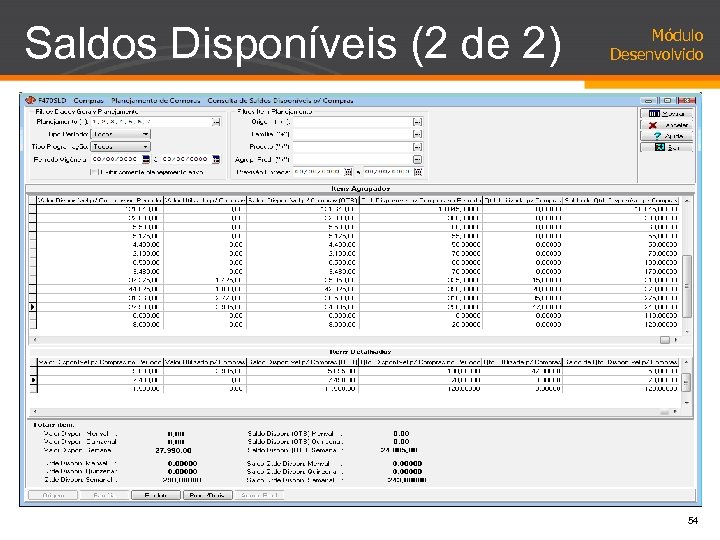The width and height of the screenshot is (720, 540).
Task: Click the Previsão Fornecer end date field
Action: point(388,172)
